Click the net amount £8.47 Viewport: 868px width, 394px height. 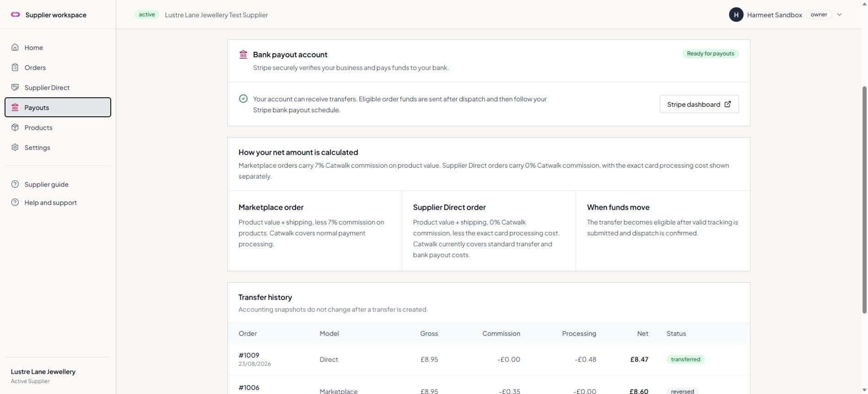(x=639, y=359)
